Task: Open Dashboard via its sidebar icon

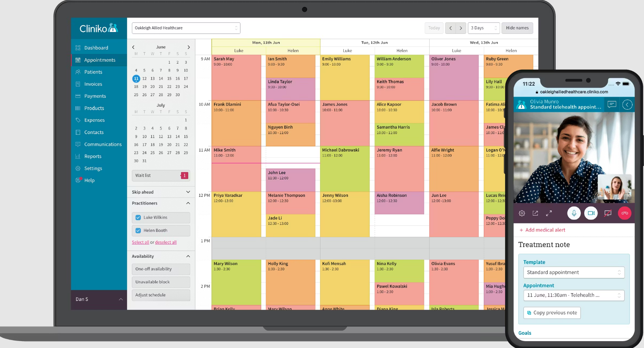Action: coord(78,48)
